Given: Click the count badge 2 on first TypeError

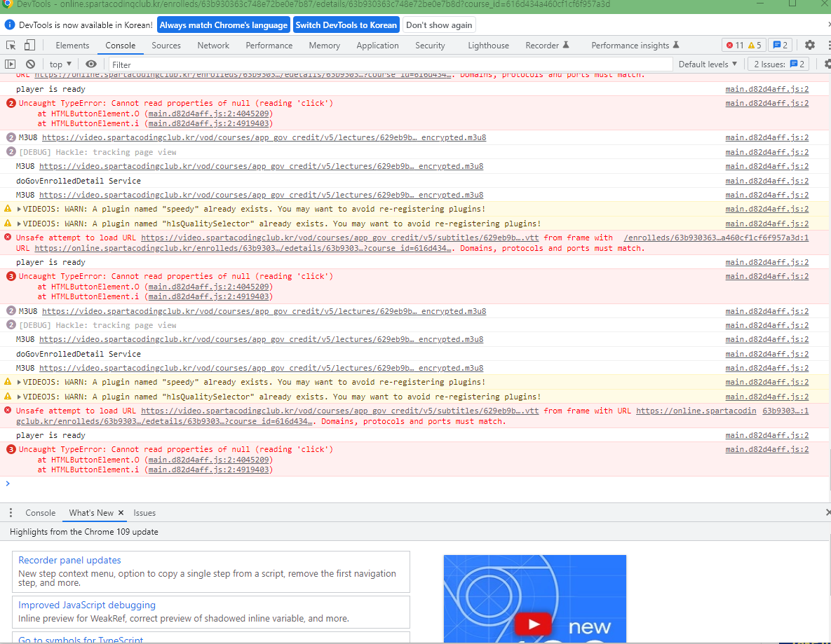Looking at the screenshot, I should (x=11, y=103).
